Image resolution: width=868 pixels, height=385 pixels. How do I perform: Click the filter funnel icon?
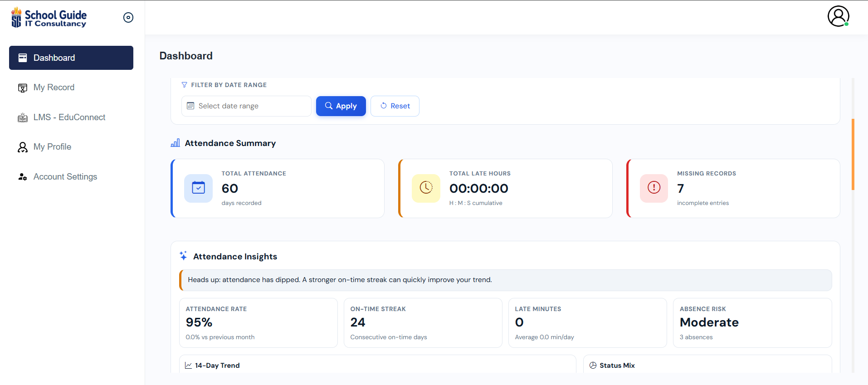(x=184, y=85)
